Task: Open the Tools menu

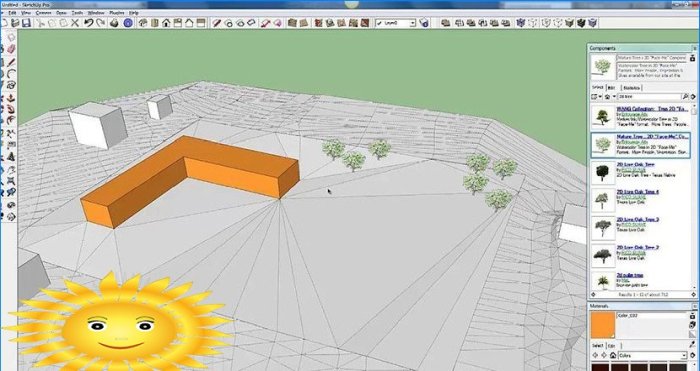Action: tap(77, 13)
